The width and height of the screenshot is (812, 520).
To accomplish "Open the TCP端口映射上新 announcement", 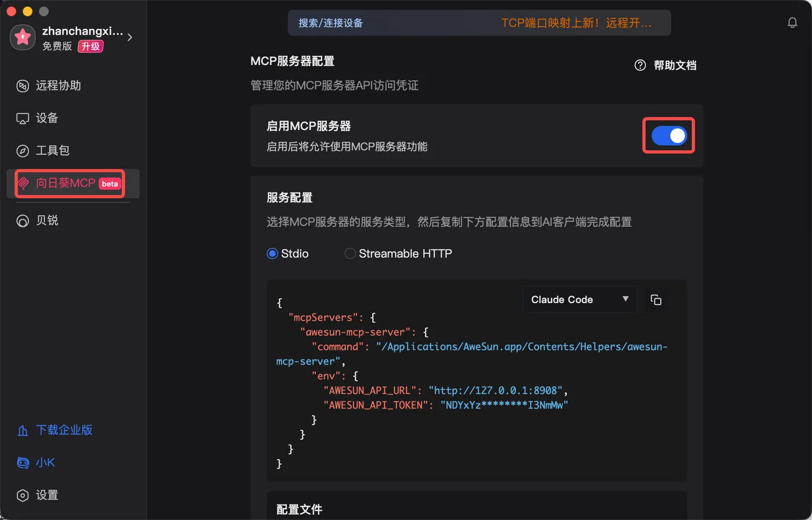I will click(x=577, y=23).
